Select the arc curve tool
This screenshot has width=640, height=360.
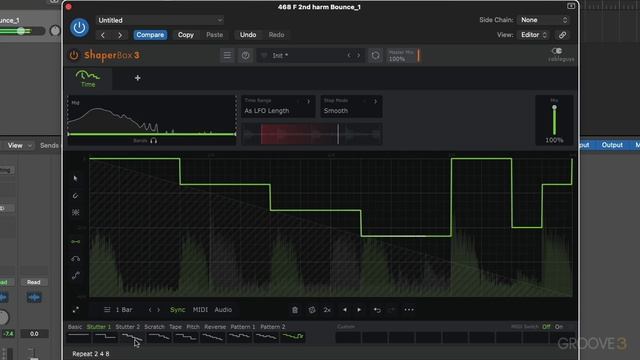(x=76, y=259)
